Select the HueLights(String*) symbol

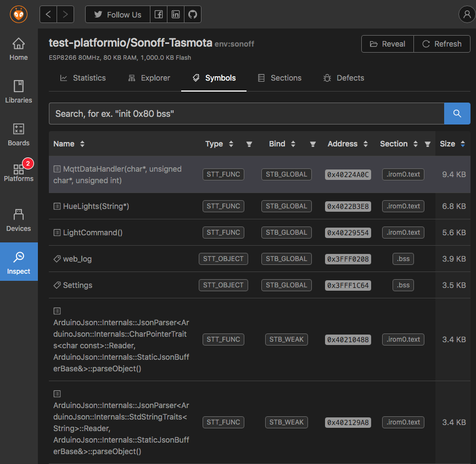coord(96,206)
